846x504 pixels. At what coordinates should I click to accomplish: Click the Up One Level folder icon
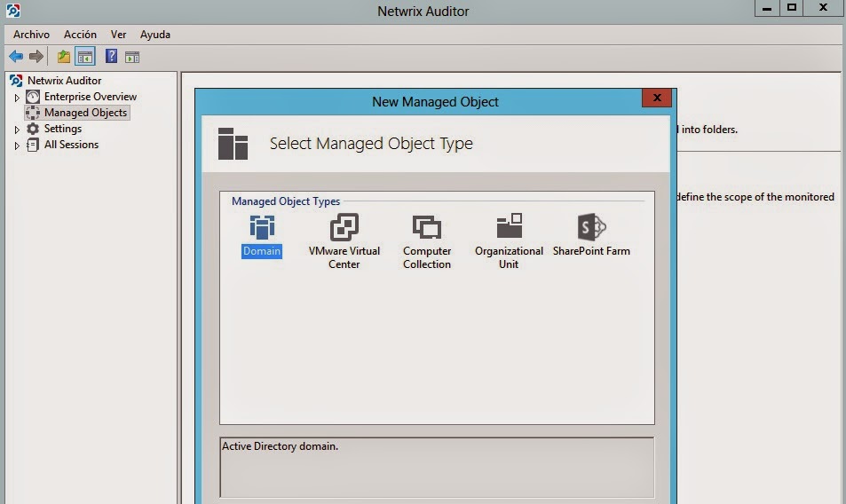click(64, 57)
